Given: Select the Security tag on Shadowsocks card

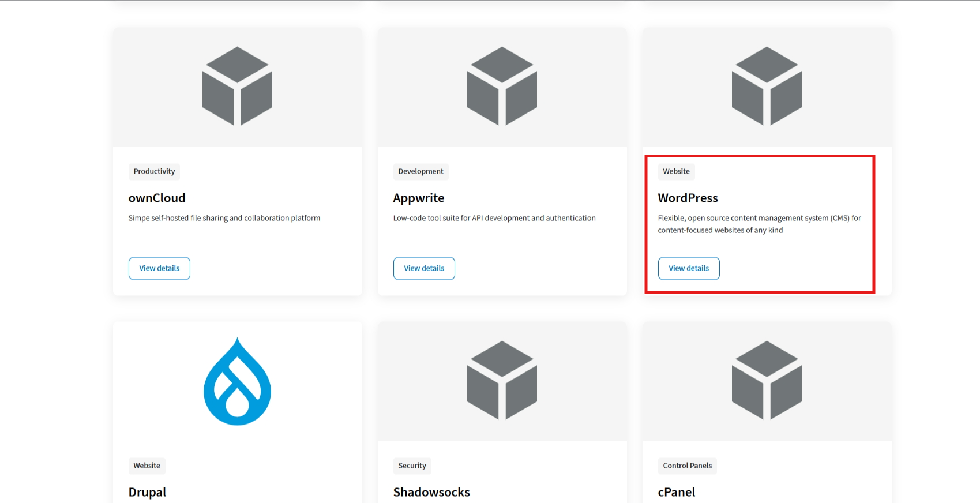Looking at the screenshot, I should 412,466.
